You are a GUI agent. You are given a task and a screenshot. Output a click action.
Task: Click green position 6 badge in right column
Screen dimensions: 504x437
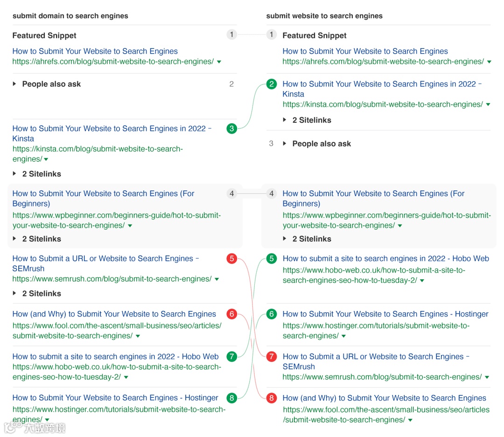(272, 314)
